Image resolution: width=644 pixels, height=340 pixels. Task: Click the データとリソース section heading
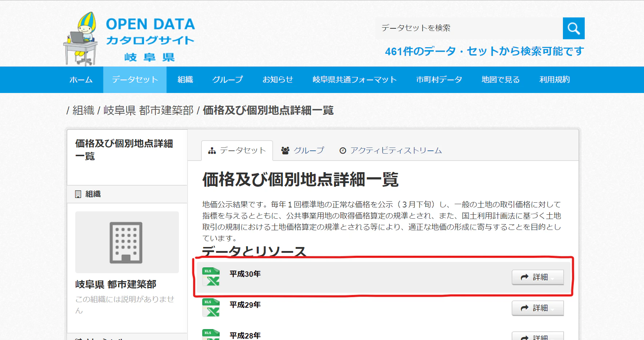[x=254, y=251]
